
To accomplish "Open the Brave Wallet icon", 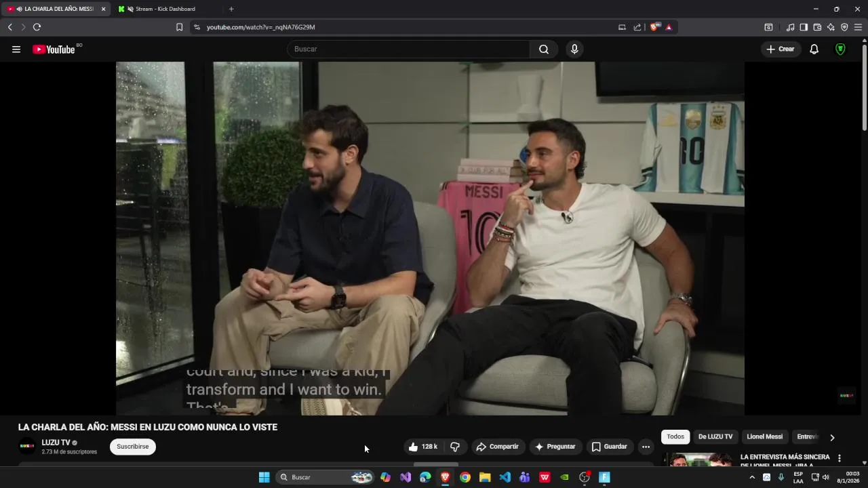I will coord(817,27).
